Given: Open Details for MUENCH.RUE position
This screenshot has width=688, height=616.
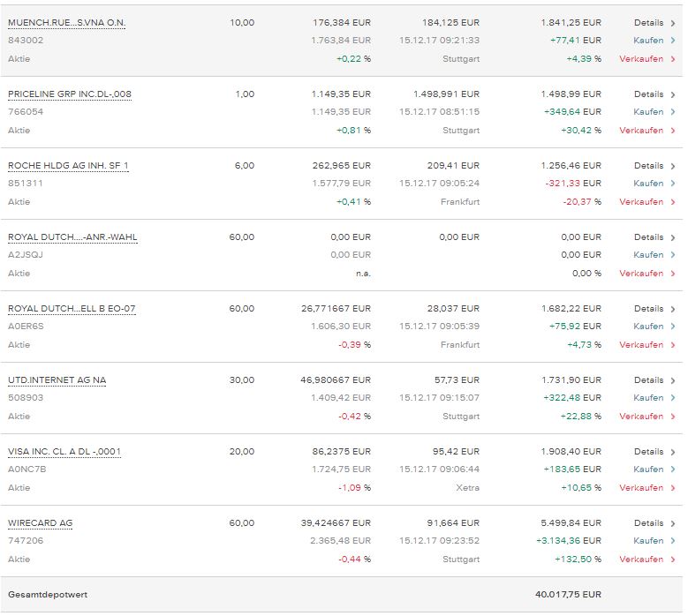Looking at the screenshot, I should (648, 22).
